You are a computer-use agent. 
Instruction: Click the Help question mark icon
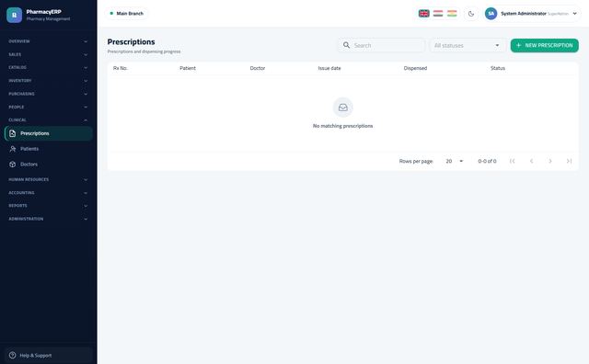click(x=12, y=355)
